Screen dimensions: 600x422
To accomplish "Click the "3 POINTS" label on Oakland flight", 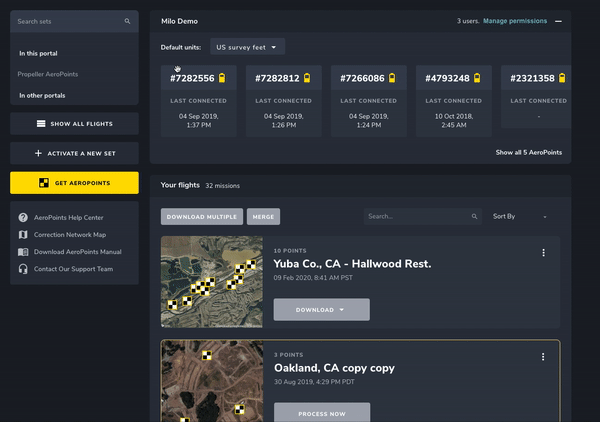I will click(x=289, y=355).
